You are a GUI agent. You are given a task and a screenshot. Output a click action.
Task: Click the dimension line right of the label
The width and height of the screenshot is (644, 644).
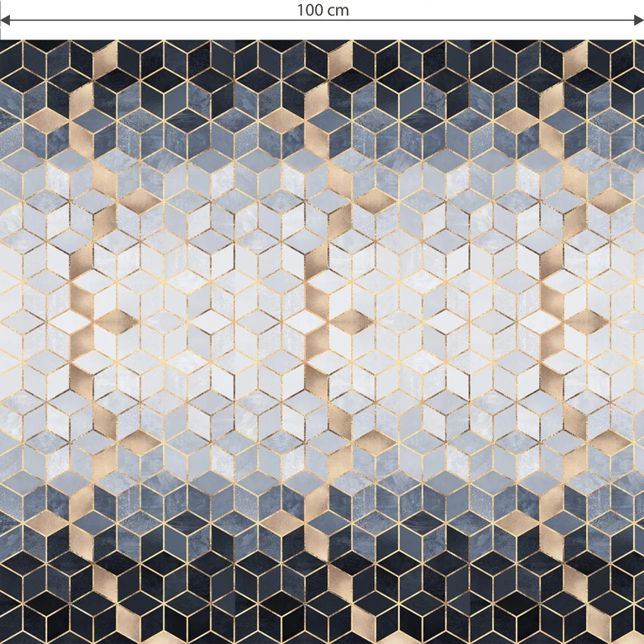[495, 21]
